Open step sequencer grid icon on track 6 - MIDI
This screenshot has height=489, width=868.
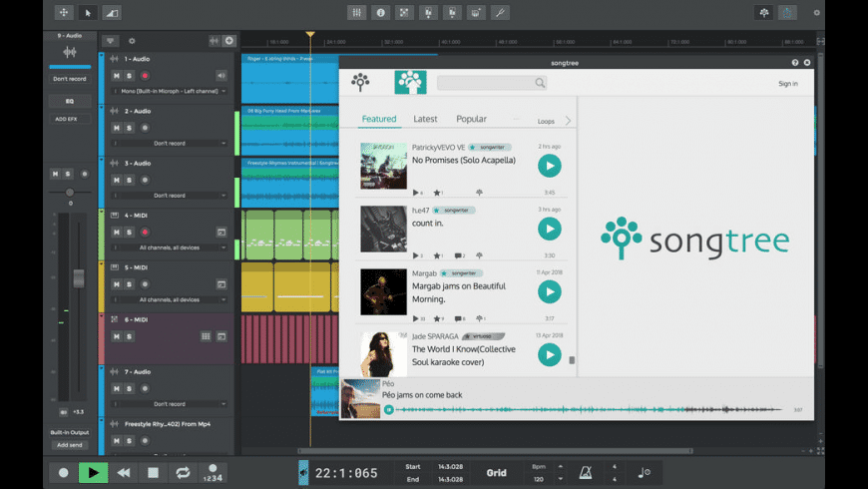click(206, 336)
